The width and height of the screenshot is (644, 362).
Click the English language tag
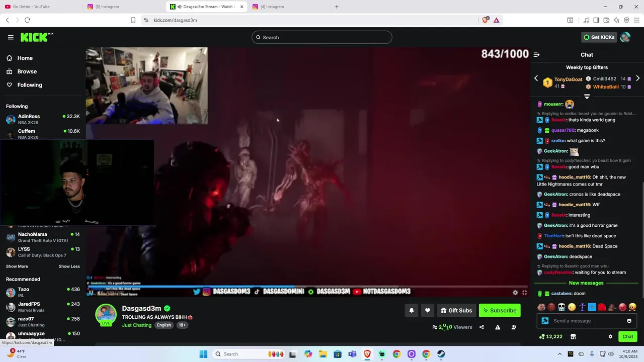click(x=164, y=325)
